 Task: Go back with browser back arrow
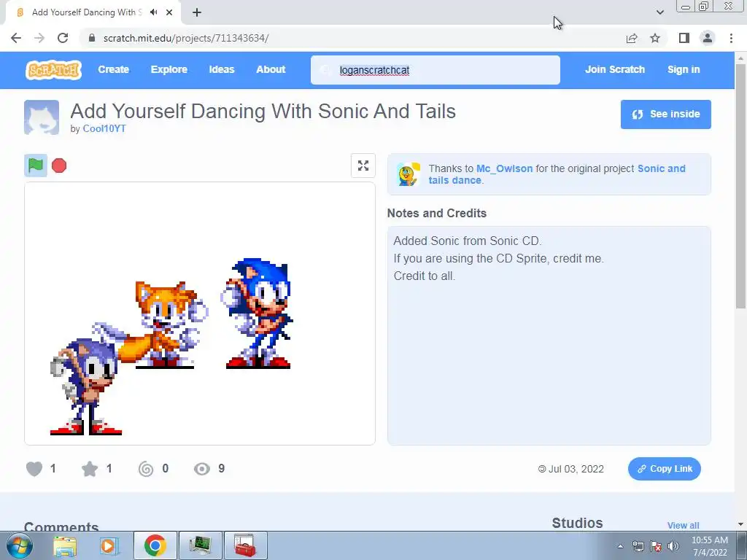tap(16, 38)
